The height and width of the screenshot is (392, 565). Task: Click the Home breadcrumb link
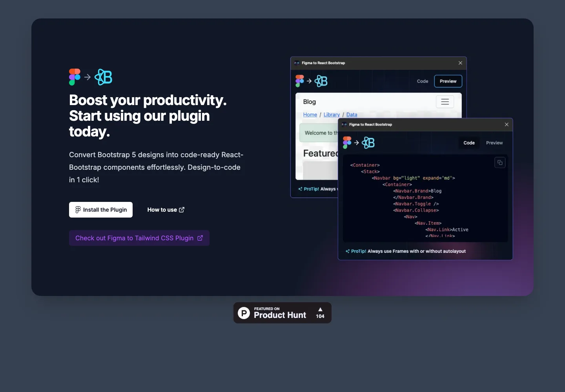click(x=310, y=114)
